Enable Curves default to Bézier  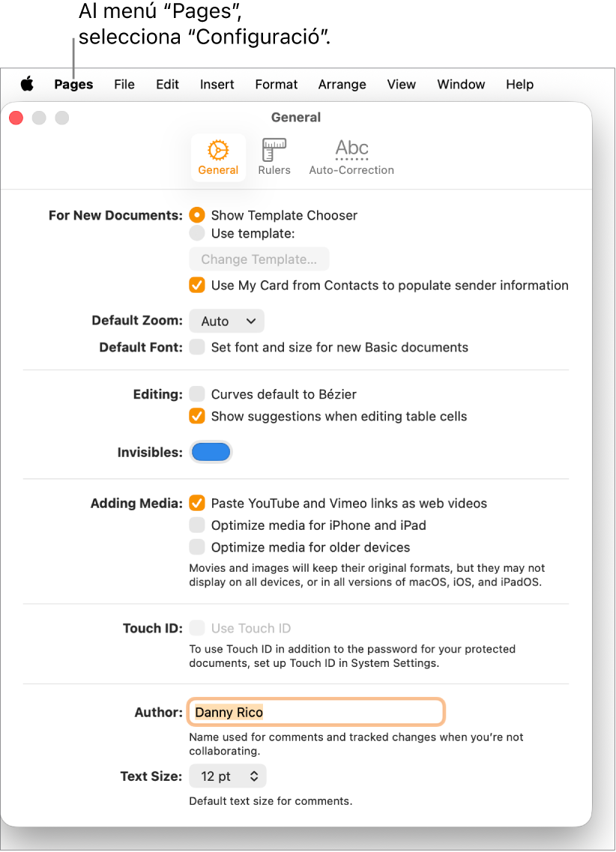coord(197,394)
